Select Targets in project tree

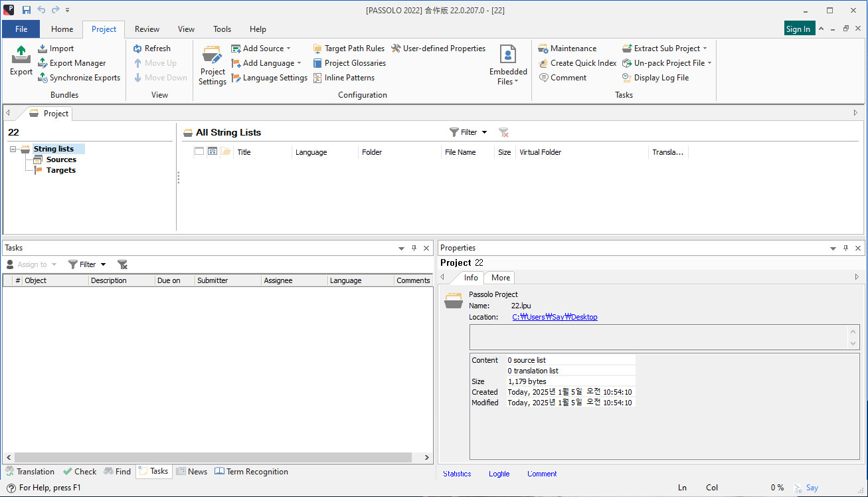[x=60, y=170]
